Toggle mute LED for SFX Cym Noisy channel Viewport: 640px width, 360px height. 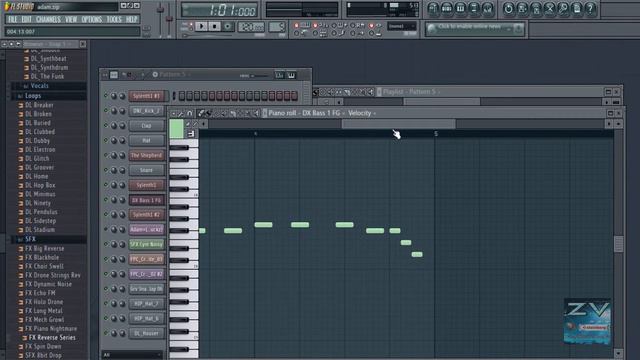pyautogui.click(x=106, y=244)
